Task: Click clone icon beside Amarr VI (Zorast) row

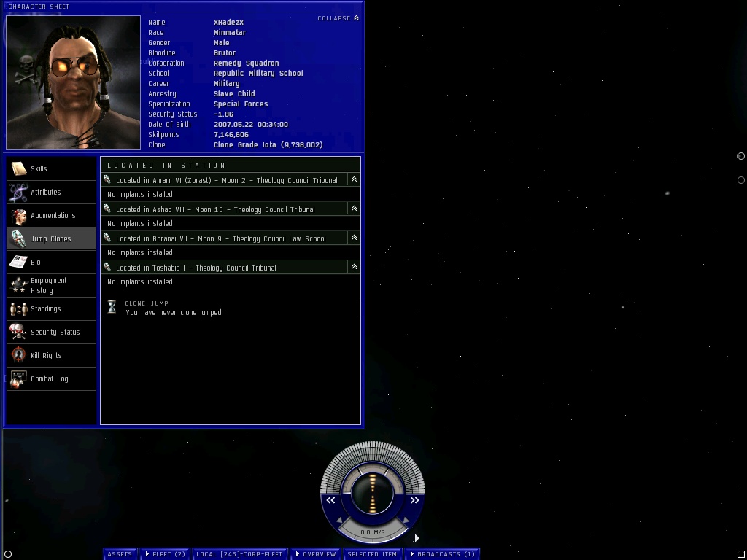Action: tap(107, 180)
